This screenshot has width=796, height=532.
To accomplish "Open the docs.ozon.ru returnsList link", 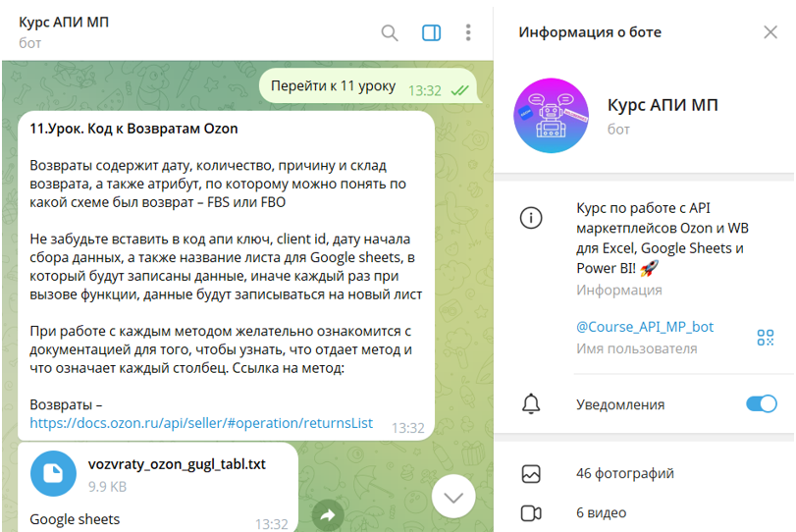I will (x=201, y=423).
